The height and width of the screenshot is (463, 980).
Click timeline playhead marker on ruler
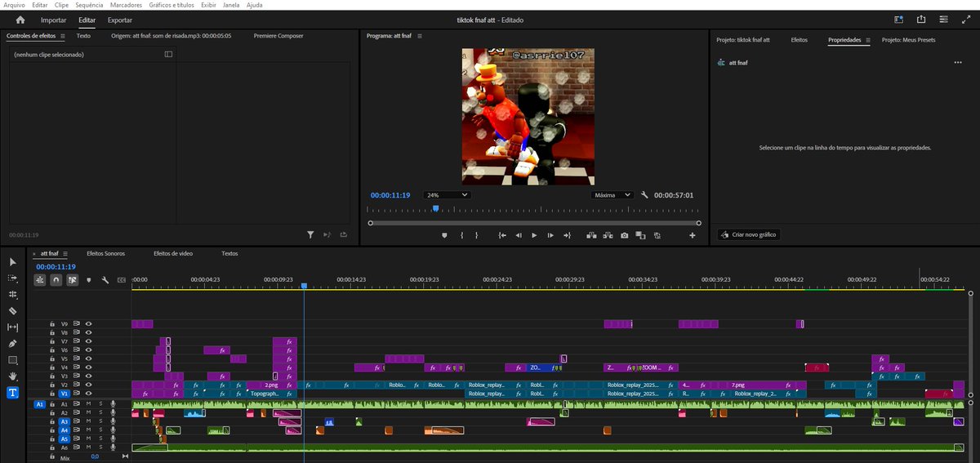tap(304, 286)
